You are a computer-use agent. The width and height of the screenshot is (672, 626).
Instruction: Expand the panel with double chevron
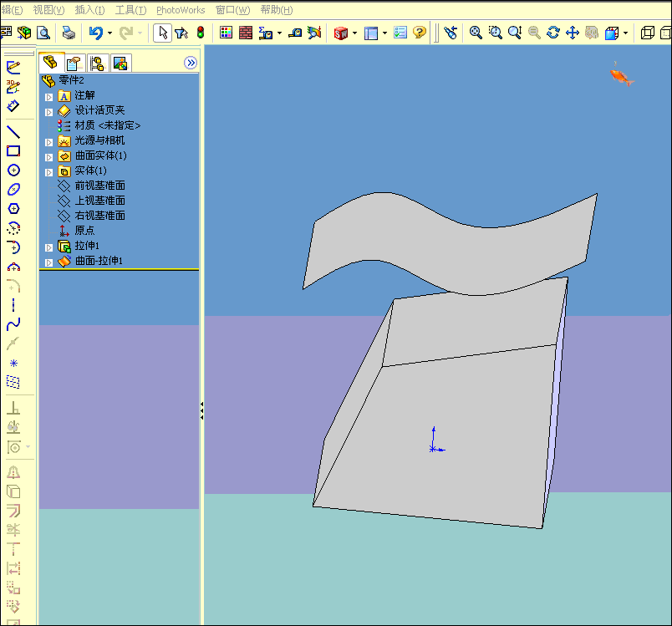click(x=191, y=63)
